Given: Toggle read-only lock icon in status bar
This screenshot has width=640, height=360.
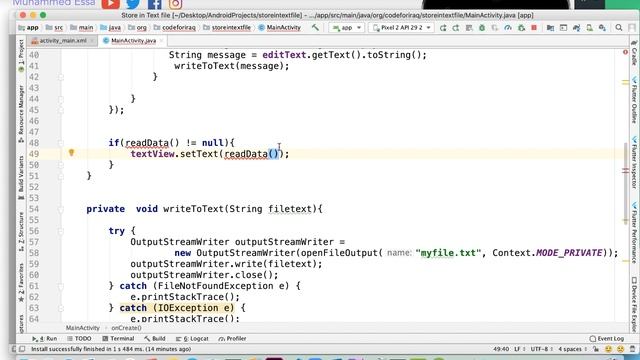Looking at the screenshot, I should 596,349.
